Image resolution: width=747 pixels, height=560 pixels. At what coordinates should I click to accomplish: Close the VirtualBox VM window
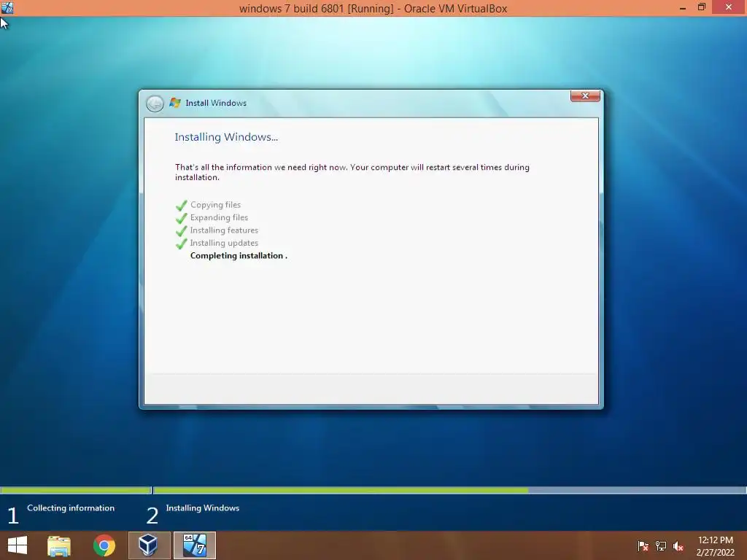[x=729, y=7]
